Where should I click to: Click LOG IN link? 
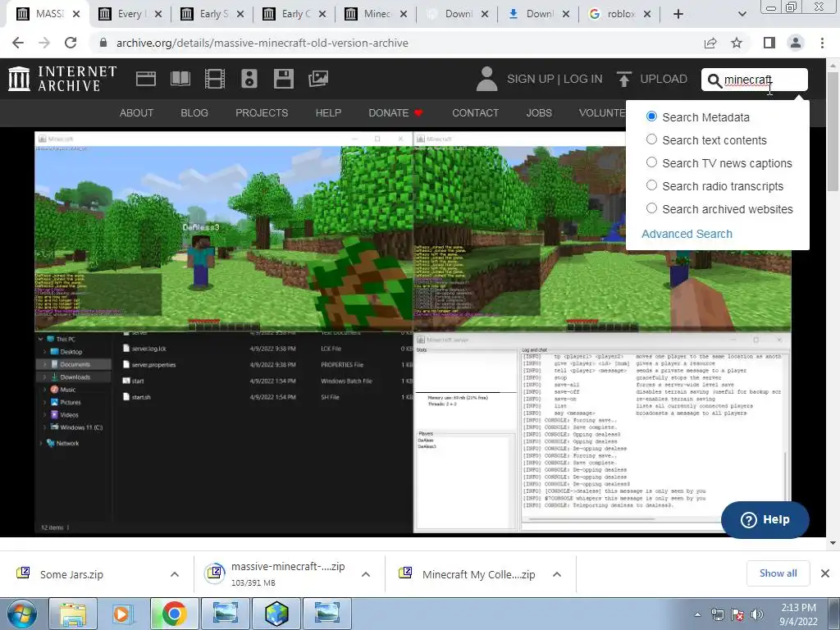pos(583,79)
